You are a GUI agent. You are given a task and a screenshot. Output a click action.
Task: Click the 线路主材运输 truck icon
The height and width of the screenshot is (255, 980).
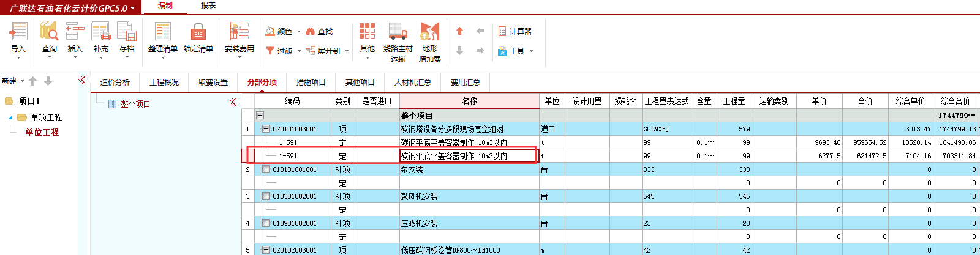(x=398, y=33)
